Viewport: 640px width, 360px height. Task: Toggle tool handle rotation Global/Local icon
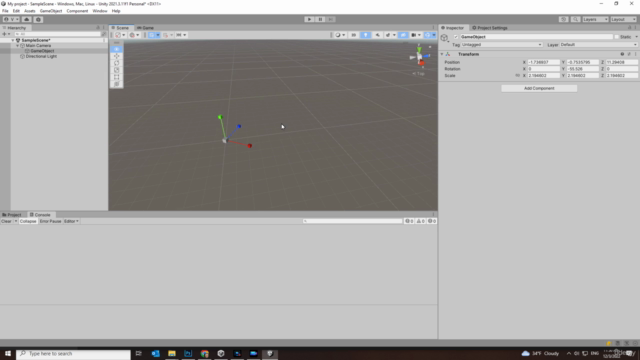coord(134,35)
